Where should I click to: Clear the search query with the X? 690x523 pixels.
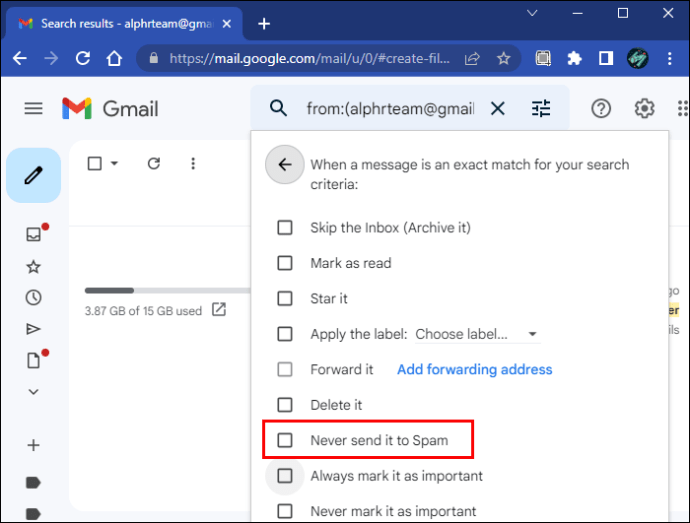pyautogui.click(x=498, y=108)
